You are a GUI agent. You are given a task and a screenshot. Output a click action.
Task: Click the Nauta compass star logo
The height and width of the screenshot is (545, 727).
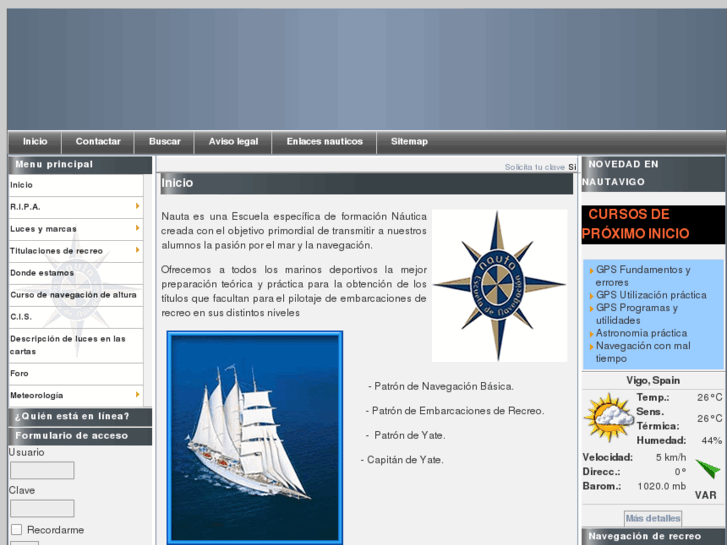click(x=499, y=286)
